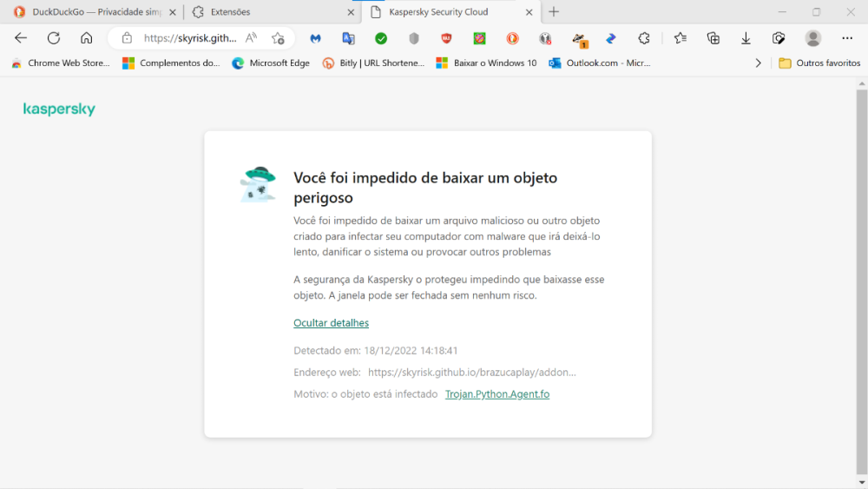Viewport: 868px width, 489px height.
Task: Click the UFO warning illustration
Action: (x=258, y=184)
